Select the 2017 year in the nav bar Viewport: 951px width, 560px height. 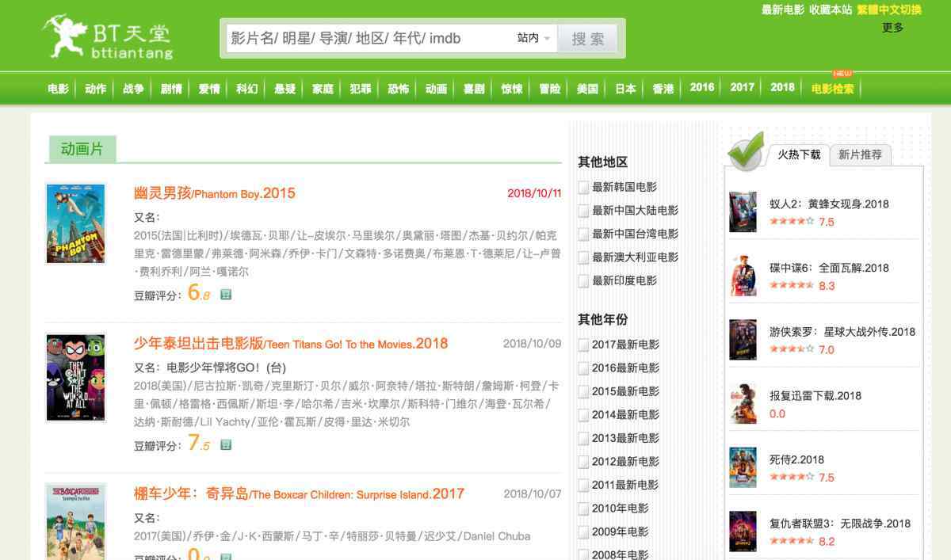coord(743,87)
